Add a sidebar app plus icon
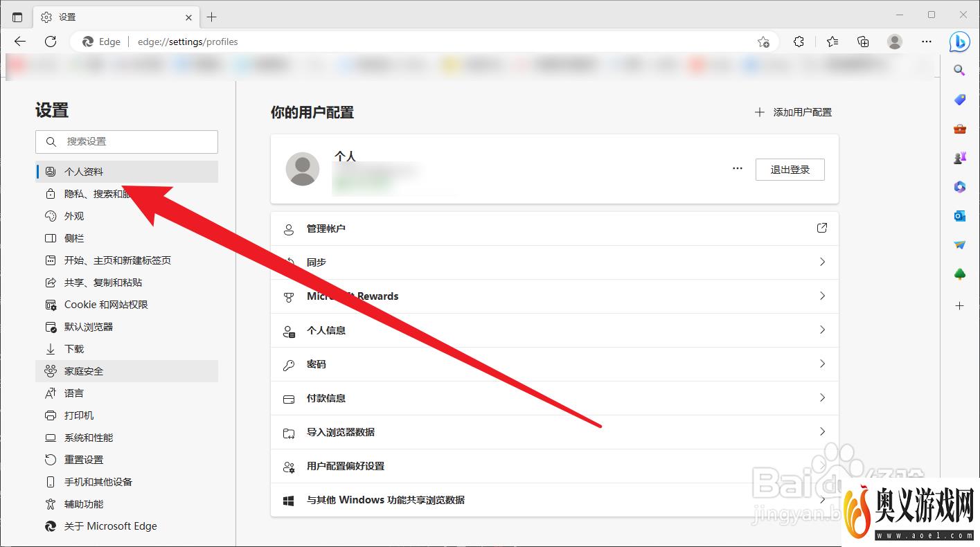The width and height of the screenshot is (980, 547). (959, 305)
